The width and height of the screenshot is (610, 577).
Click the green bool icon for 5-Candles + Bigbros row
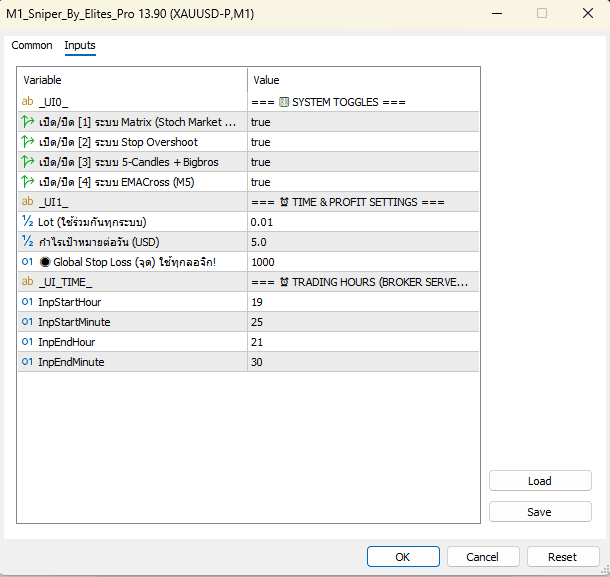28,162
